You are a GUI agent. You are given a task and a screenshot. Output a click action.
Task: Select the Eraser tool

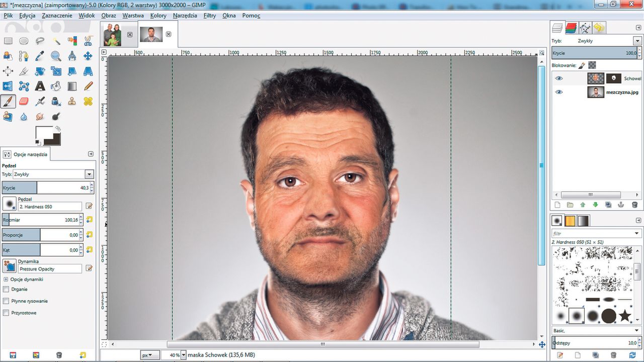click(x=24, y=101)
